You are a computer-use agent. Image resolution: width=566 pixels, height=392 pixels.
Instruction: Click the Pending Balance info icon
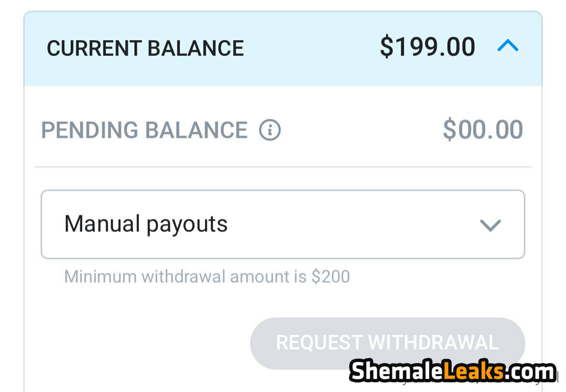pos(270,130)
